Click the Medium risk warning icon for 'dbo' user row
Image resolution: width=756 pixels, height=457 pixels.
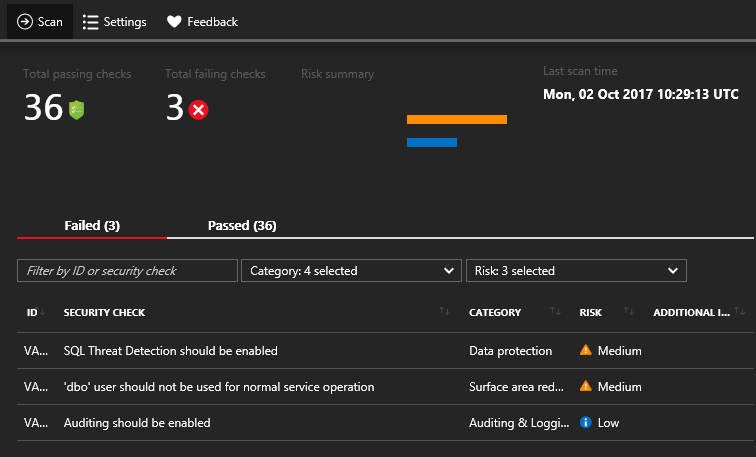585,387
